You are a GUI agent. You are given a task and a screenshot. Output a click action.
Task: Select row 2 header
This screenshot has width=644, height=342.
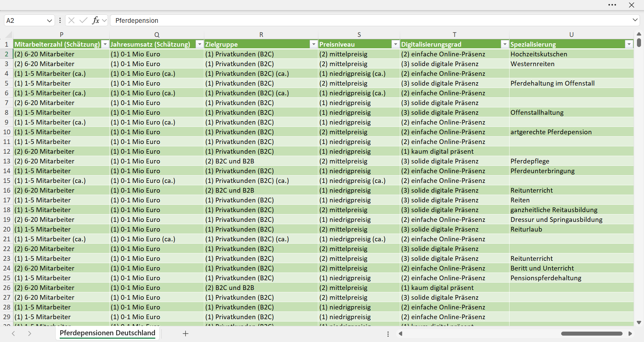(x=7, y=54)
